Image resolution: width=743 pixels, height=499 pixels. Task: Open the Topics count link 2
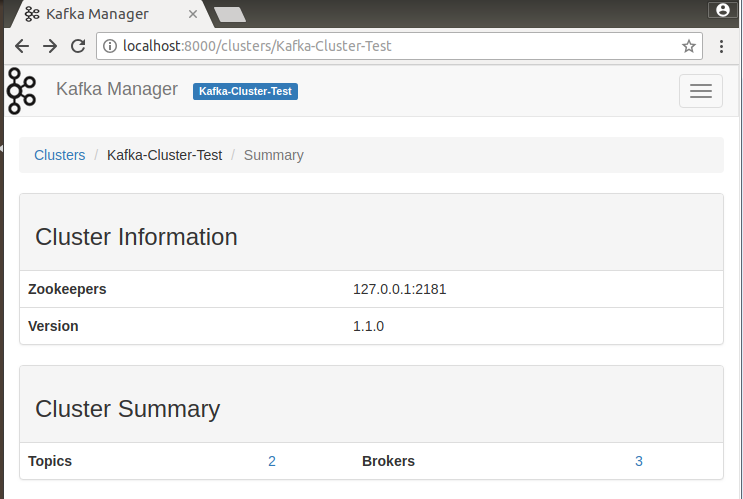click(x=272, y=461)
